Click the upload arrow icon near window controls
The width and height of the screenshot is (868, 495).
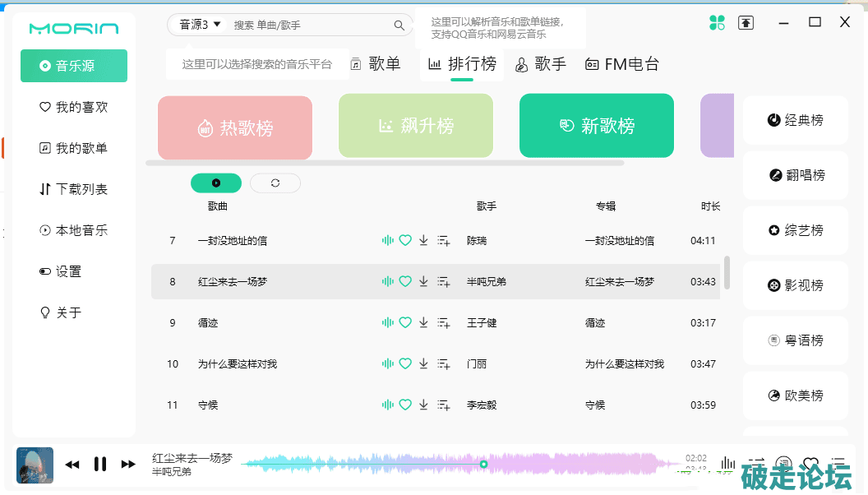coord(746,23)
